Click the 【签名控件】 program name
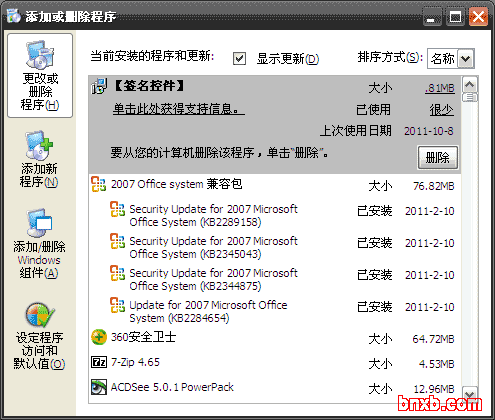 pyautogui.click(x=149, y=86)
